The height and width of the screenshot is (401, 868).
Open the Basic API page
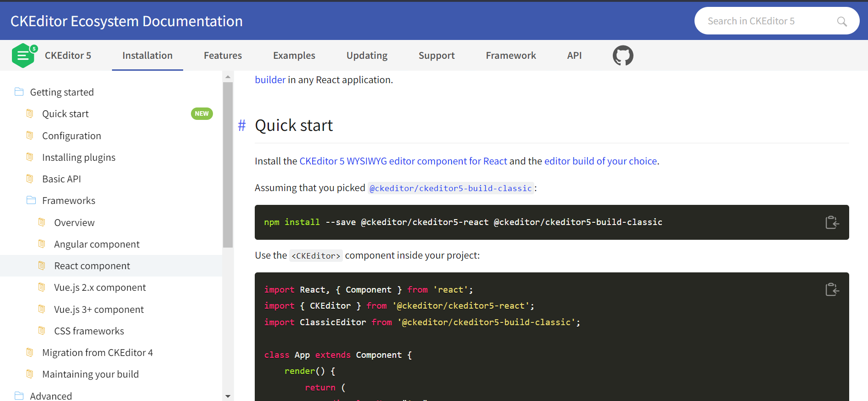(x=62, y=179)
